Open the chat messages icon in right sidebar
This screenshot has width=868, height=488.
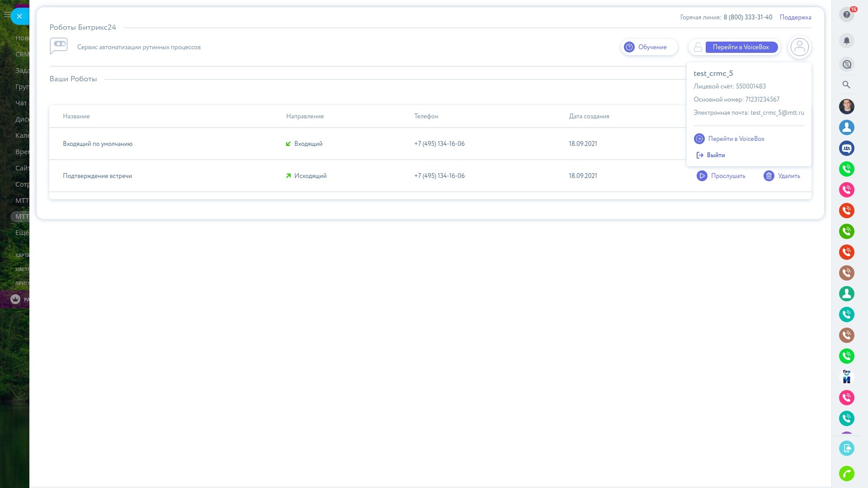coord(846,65)
